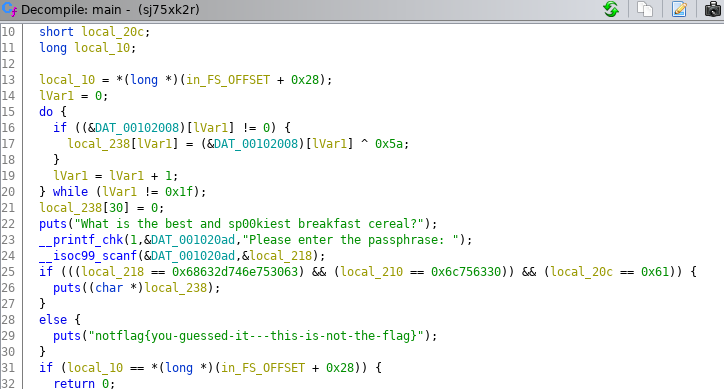The height and width of the screenshot is (389, 724).
Task: Click the __printf_chk function call
Action: (x=81, y=240)
